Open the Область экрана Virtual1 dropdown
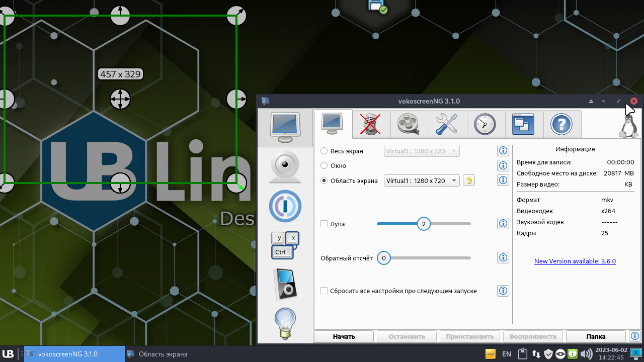This screenshot has height=362, width=644. (422, 180)
